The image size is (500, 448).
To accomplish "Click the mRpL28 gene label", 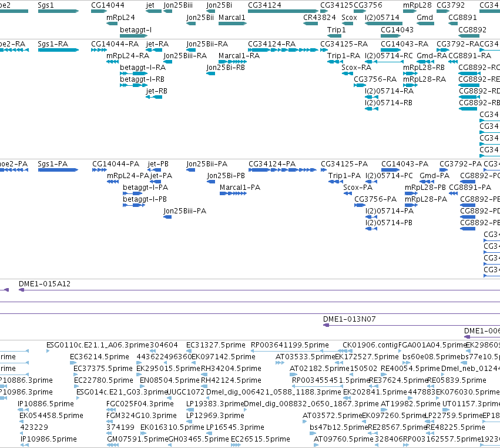I will (x=417, y=5).
